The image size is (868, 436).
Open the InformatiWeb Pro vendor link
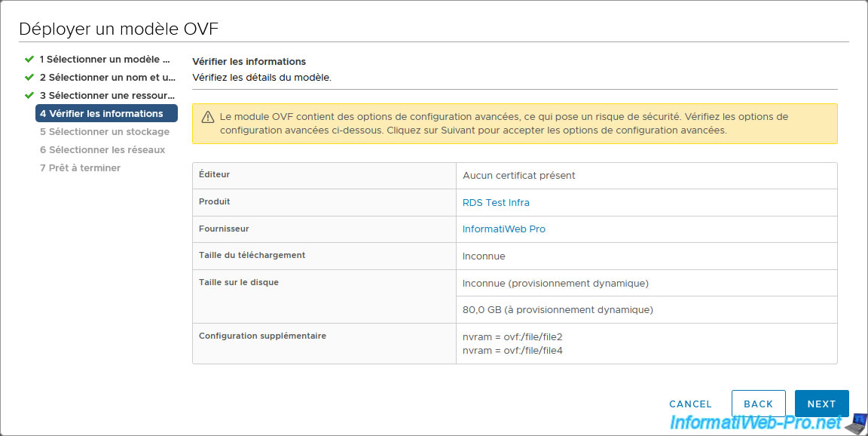click(x=504, y=229)
